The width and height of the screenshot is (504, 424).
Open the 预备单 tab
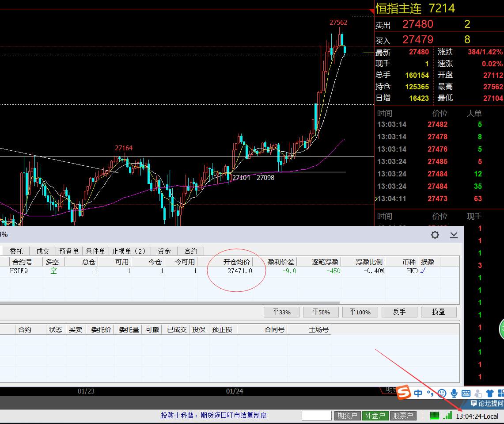coord(69,251)
